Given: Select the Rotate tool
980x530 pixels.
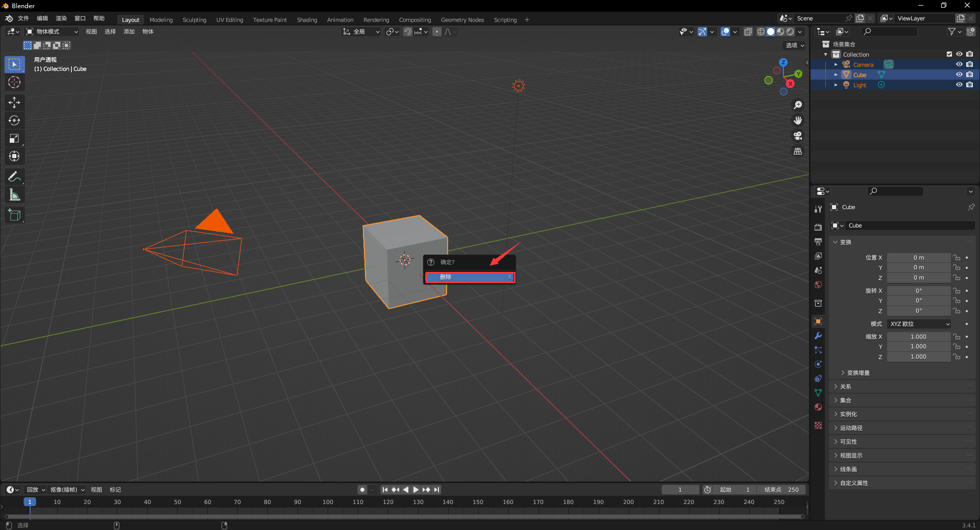Looking at the screenshot, I should click(x=14, y=120).
